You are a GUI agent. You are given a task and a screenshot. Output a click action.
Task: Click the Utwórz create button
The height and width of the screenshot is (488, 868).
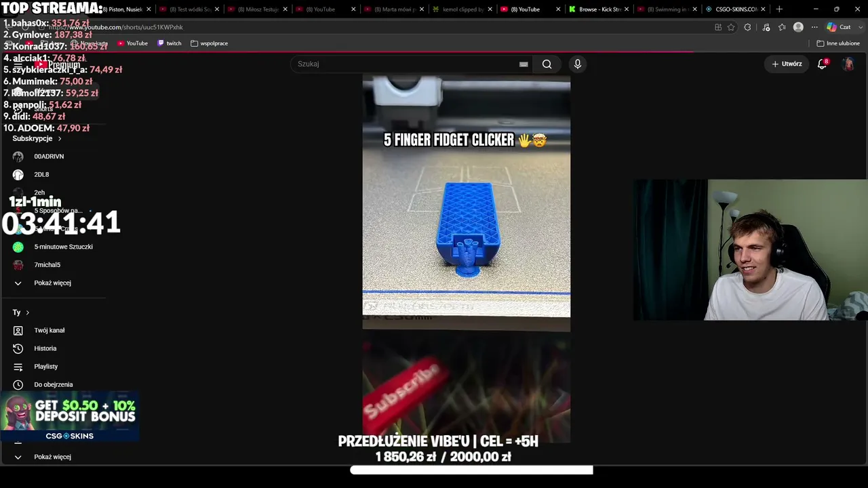(787, 64)
